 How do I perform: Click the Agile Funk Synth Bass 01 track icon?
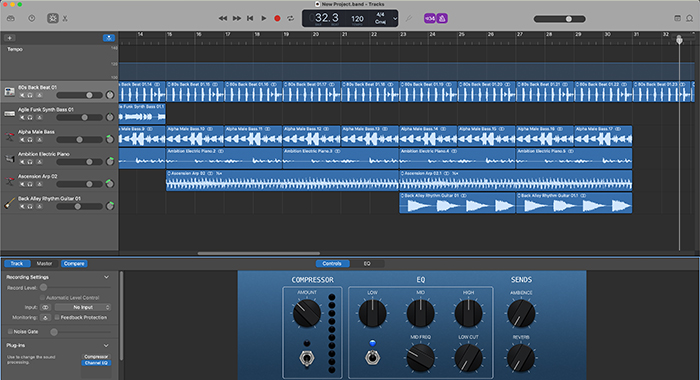point(9,114)
